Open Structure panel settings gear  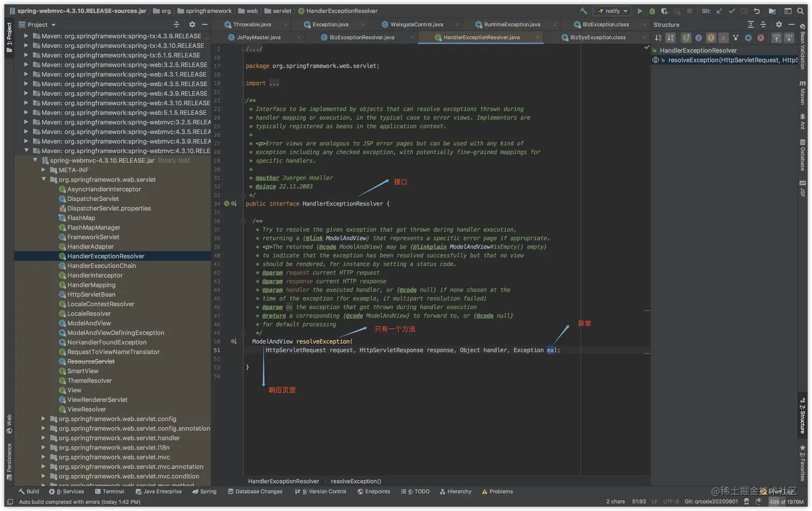coord(779,25)
